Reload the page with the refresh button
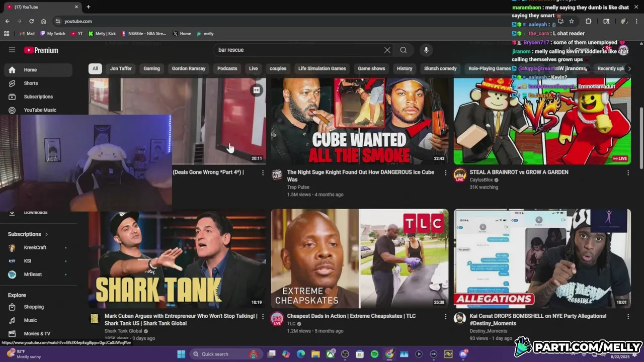This screenshot has width=644, height=362. pyautogui.click(x=31, y=21)
